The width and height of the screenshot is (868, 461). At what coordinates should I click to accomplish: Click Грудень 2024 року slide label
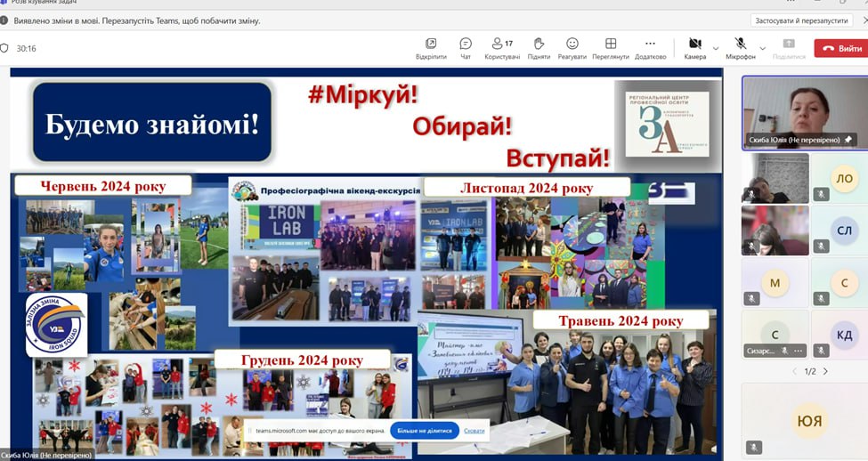coord(303,360)
